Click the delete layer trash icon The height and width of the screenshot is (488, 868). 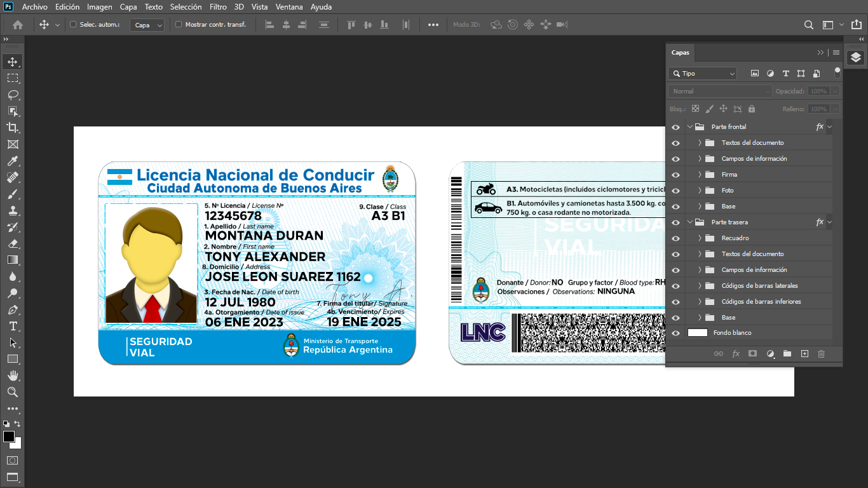821,354
